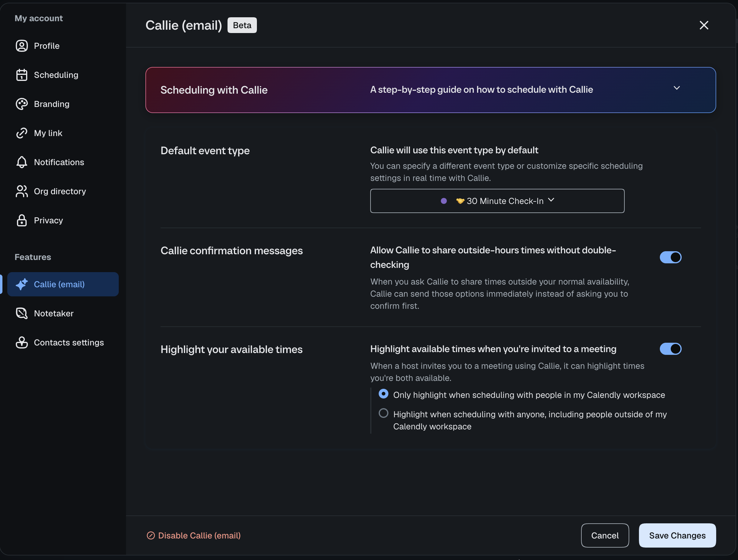Click the purple event color dot

444,201
